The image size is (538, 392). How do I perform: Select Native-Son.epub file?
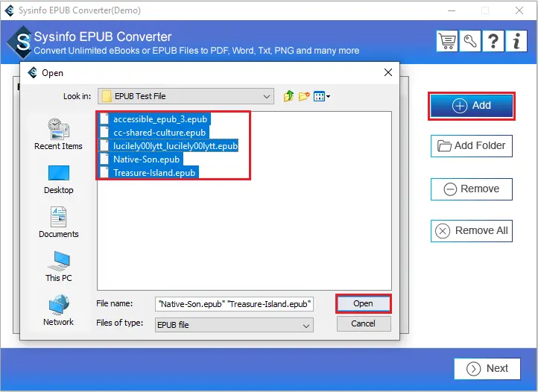coord(141,159)
